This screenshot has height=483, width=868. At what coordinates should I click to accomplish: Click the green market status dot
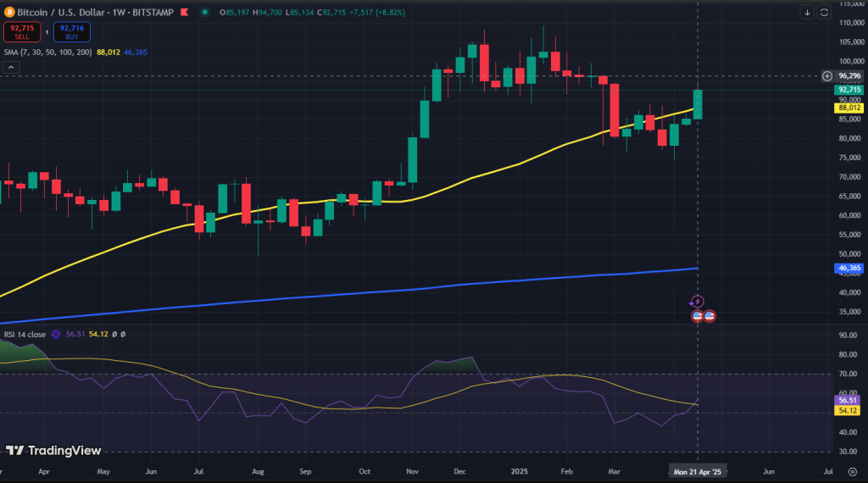click(205, 12)
